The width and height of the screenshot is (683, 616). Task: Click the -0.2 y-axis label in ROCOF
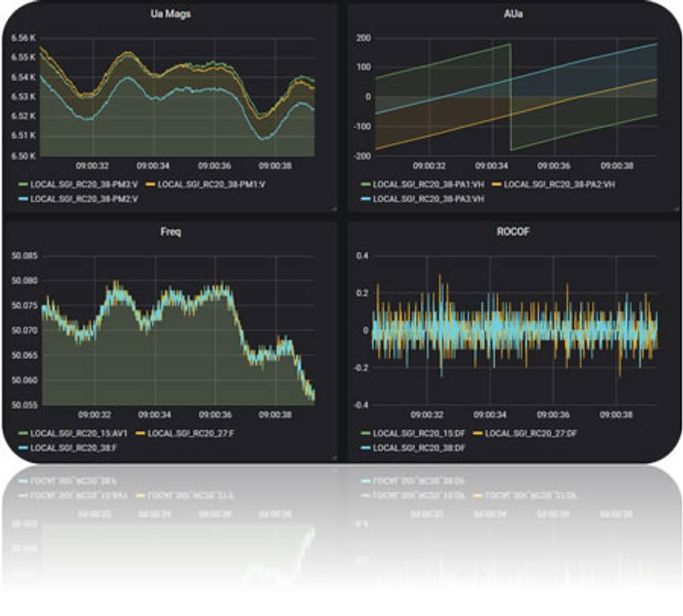pos(361,367)
